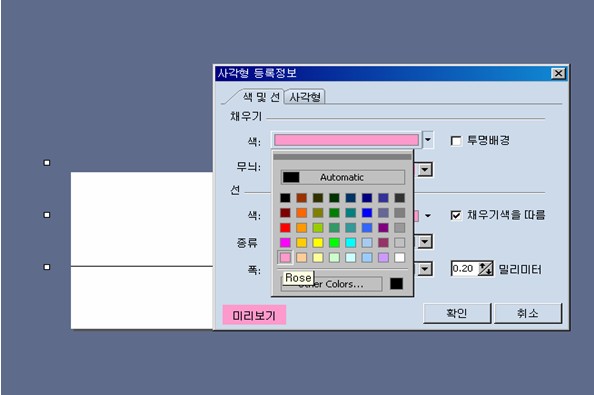Switch to the 사각형 tab
This screenshot has width=594, height=395.
[x=305, y=97]
